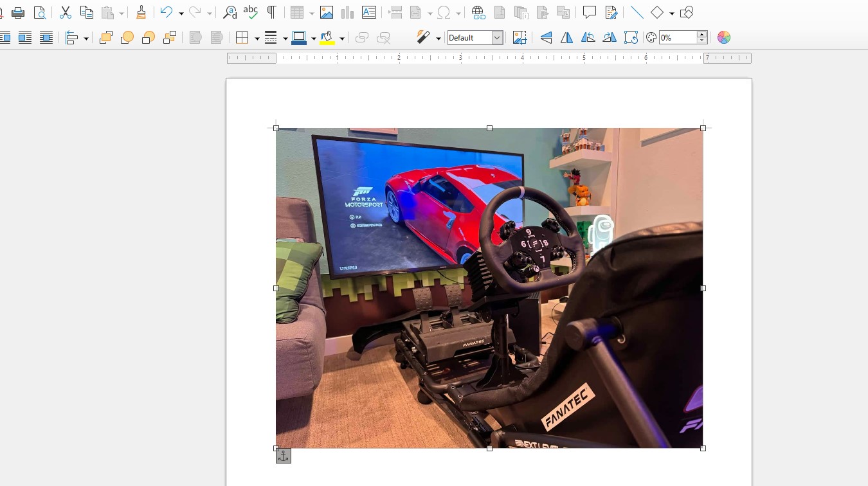Open Print Preview
This screenshot has height=486, width=868.
(39, 12)
